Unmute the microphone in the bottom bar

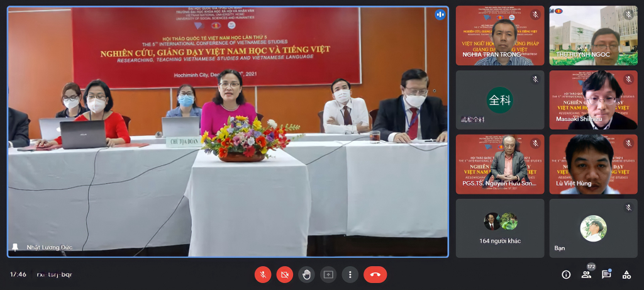point(263,274)
